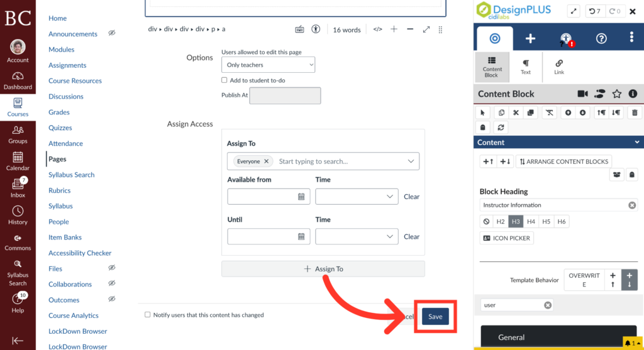Screen dimensions: 644x350
Task: Switch to the Link element tab
Action: tap(559, 67)
